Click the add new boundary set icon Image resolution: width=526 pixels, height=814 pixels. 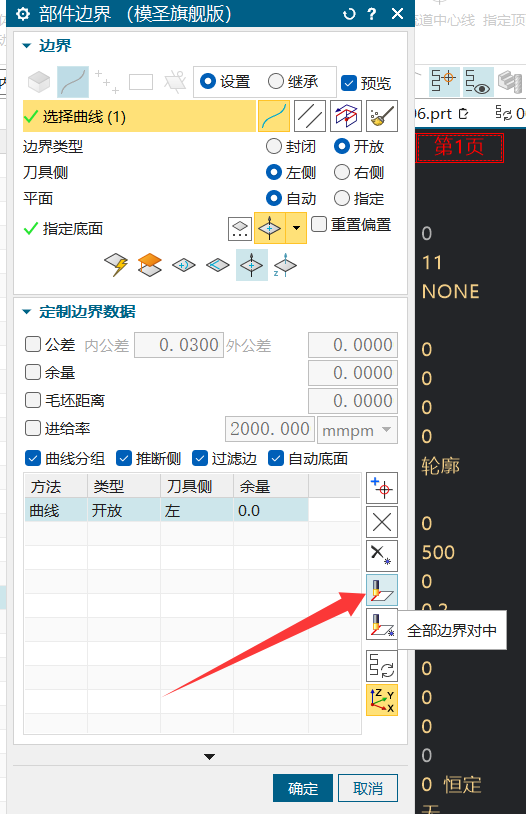(x=382, y=488)
